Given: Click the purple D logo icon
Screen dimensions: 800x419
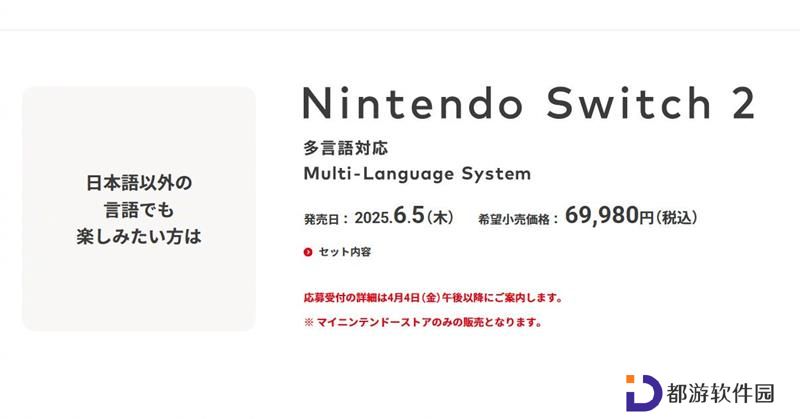Looking at the screenshot, I should pyautogui.click(x=643, y=393).
